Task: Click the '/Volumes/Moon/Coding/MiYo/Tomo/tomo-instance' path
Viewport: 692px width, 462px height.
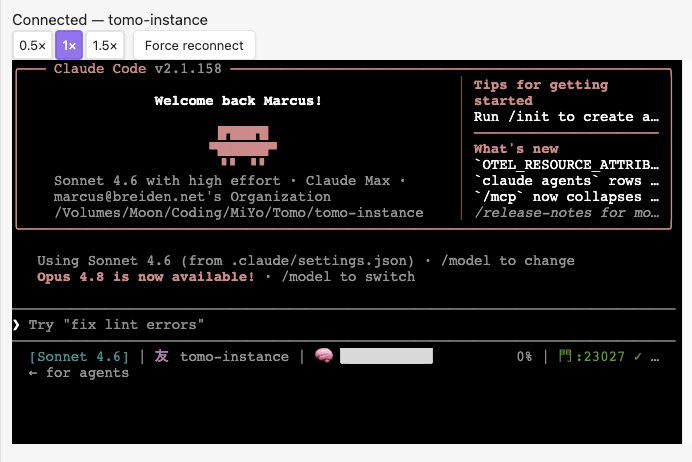Action: click(x=238, y=213)
